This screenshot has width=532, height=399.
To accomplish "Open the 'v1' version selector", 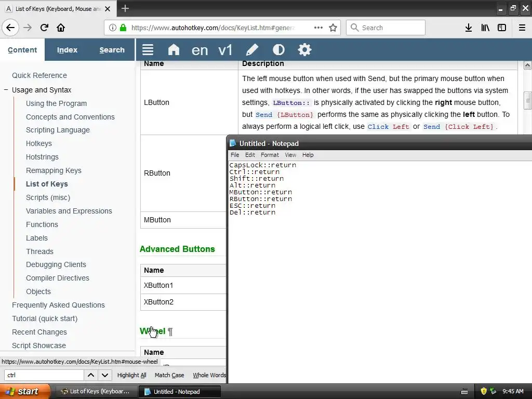I will point(225,50).
